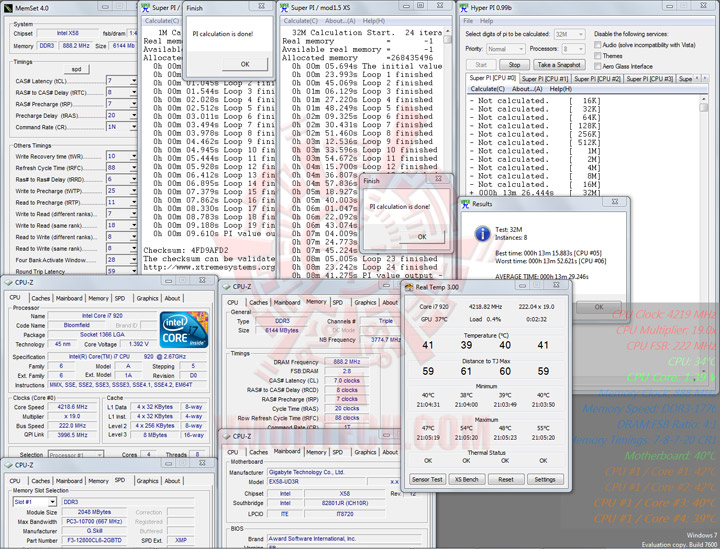Click the EX58-UD3R model field

[x=316, y=482]
